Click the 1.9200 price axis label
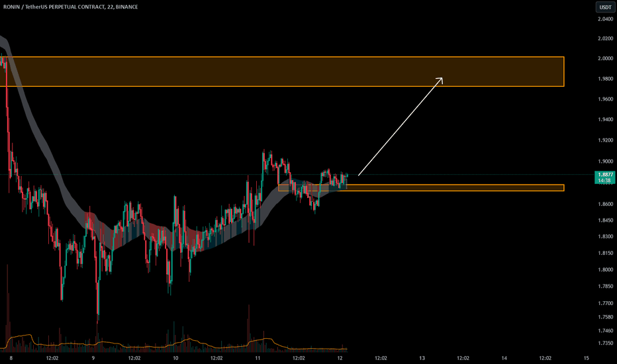 click(605, 140)
